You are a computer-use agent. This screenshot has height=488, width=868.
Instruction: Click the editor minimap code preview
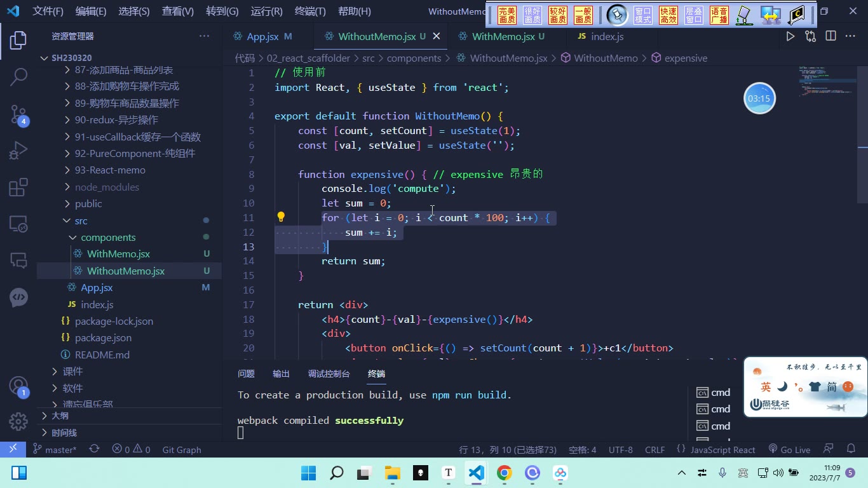coord(826,80)
